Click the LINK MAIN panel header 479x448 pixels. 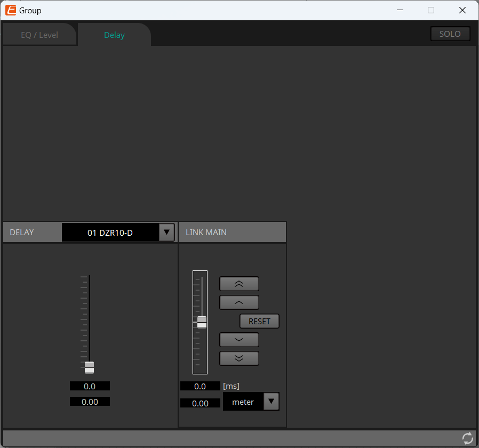233,233
